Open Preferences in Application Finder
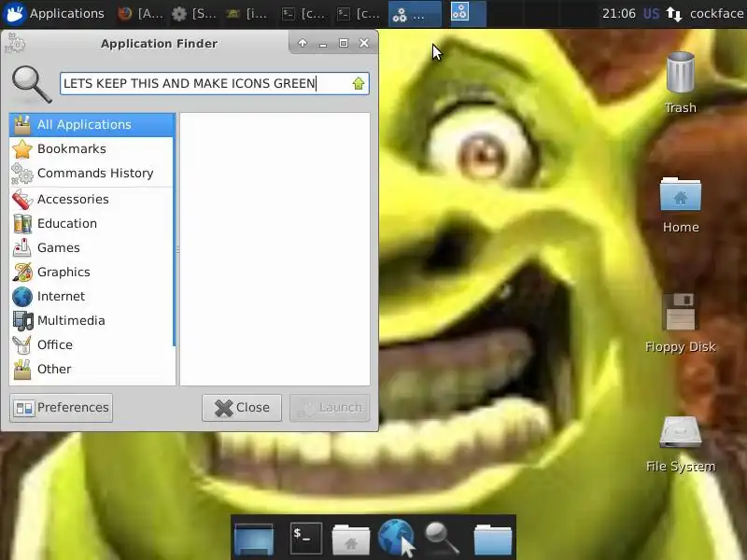 pyautogui.click(x=62, y=408)
